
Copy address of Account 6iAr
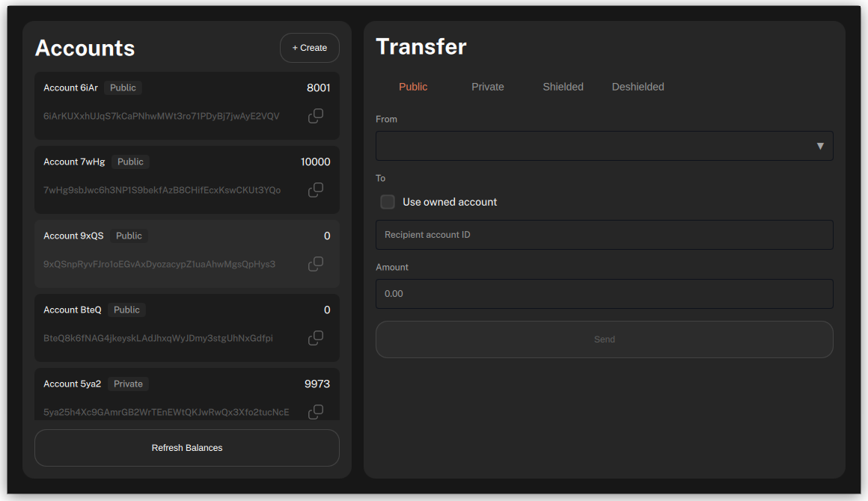tap(316, 116)
